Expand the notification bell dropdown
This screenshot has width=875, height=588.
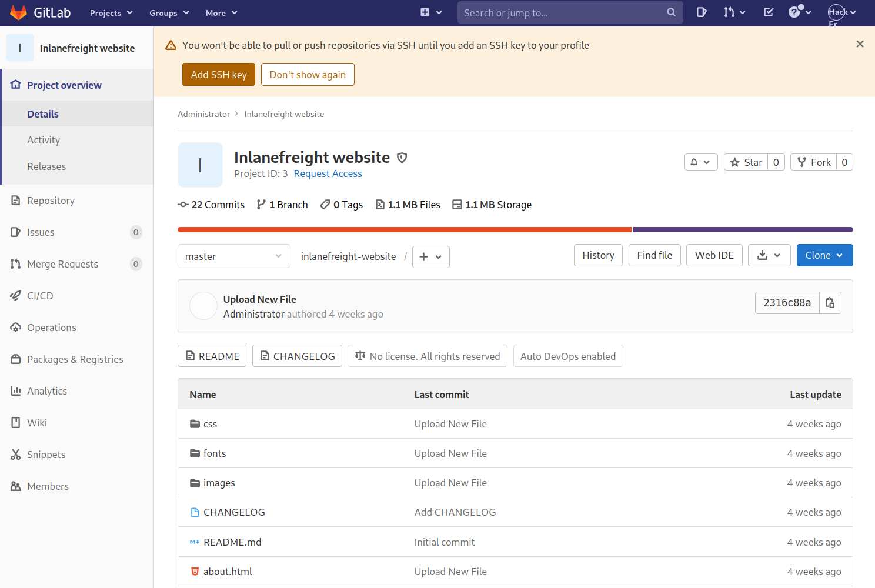click(x=700, y=162)
